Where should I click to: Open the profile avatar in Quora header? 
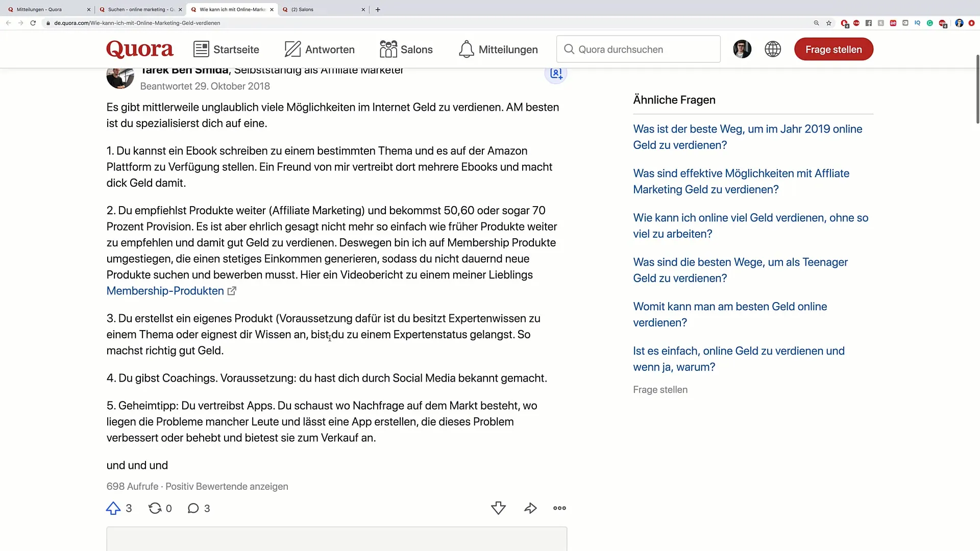[742, 49]
